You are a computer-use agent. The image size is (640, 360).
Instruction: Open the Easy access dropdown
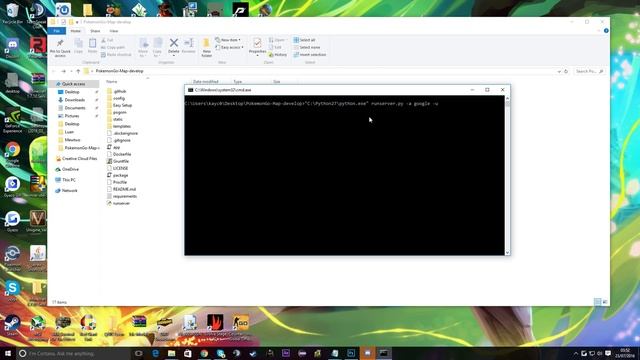[229, 47]
